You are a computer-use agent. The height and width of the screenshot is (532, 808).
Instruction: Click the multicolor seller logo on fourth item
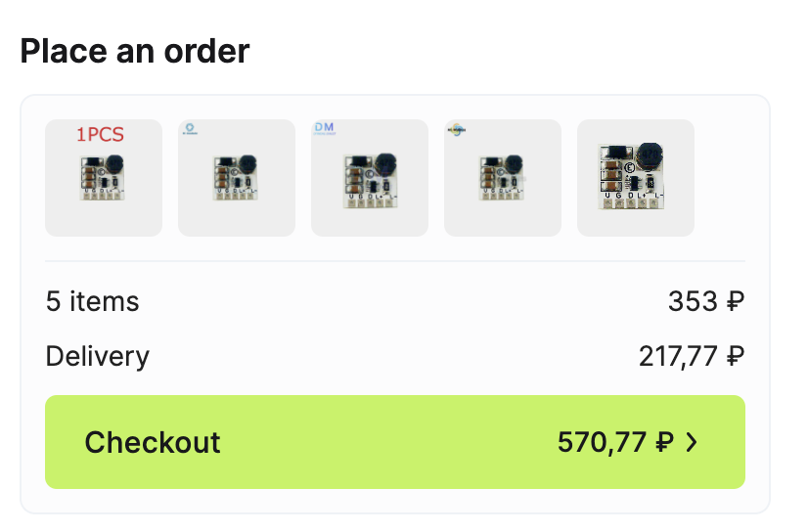pos(457,129)
